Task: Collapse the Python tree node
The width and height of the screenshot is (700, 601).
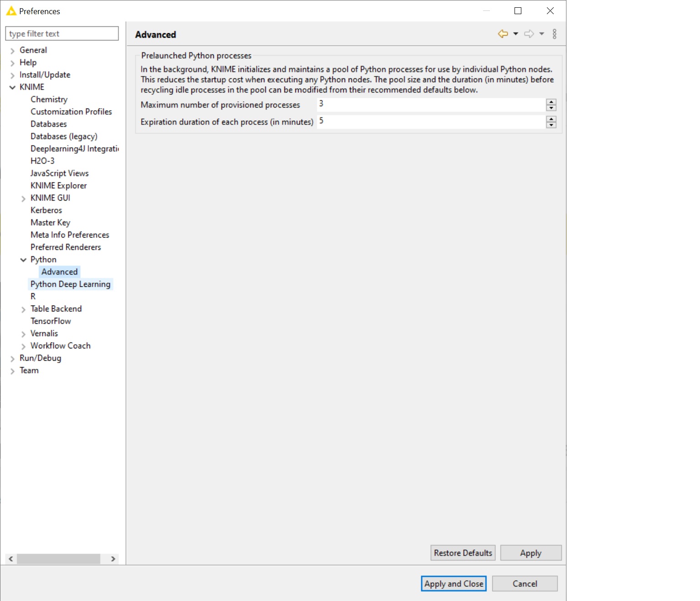Action: tap(23, 260)
